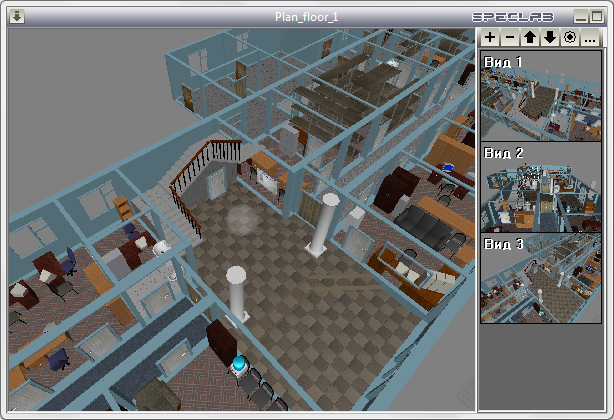Click the target center-view toolbar icon
Image resolution: width=614 pixels, height=420 pixels.
click(570, 38)
